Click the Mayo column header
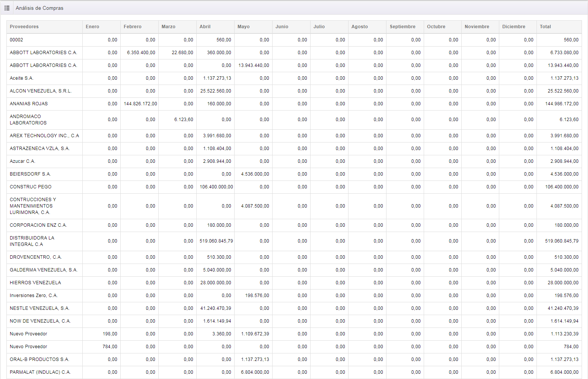588x379 pixels. pyautogui.click(x=253, y=27)
